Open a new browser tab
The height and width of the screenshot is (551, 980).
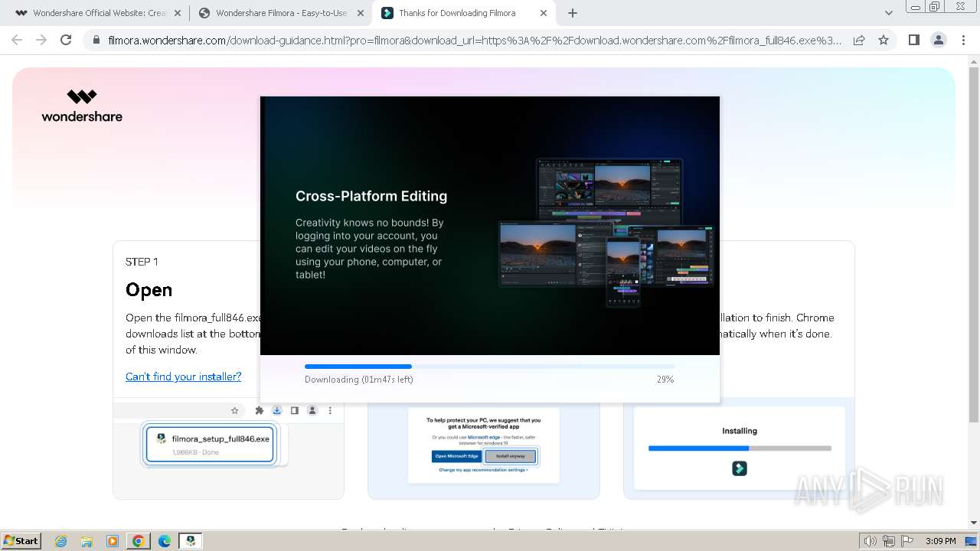tap(573, 13)
